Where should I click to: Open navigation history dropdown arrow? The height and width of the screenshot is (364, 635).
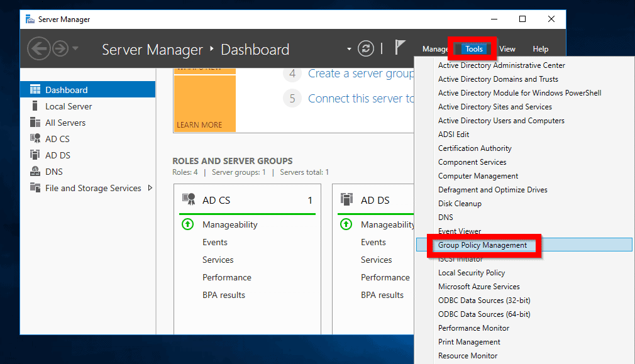pos(75,48)
